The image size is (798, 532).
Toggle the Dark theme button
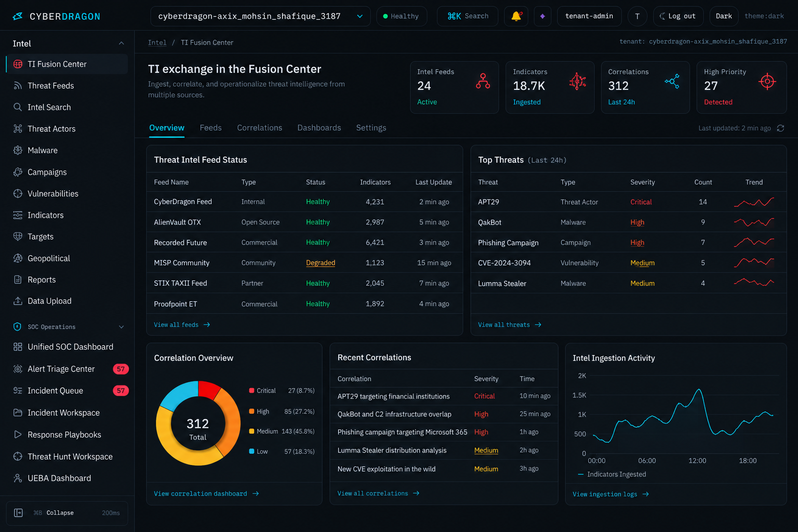click(x=724, y=16)
